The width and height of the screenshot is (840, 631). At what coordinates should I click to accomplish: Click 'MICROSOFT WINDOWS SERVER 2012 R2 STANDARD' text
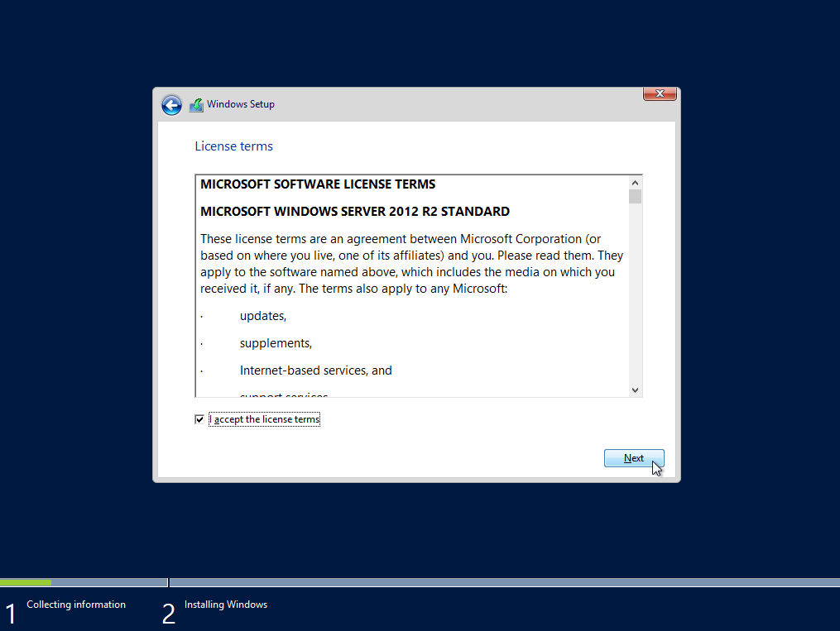click(x=355, y=212)
